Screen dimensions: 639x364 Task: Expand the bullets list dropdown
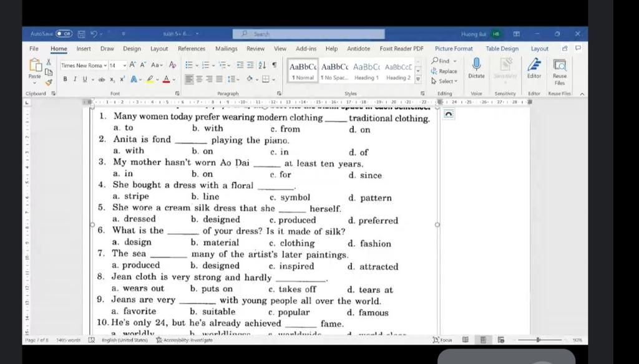(197, 65)
